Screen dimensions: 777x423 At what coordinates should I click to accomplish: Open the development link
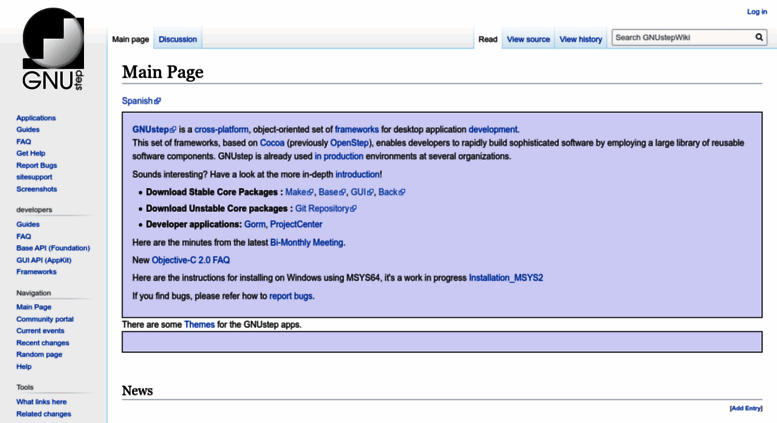tap(493, 130)
